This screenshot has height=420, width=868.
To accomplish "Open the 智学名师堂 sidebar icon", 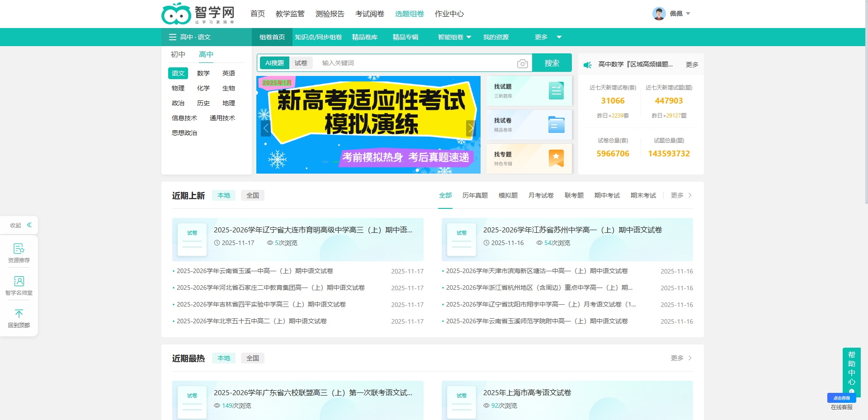I will (x=19, y=281).
